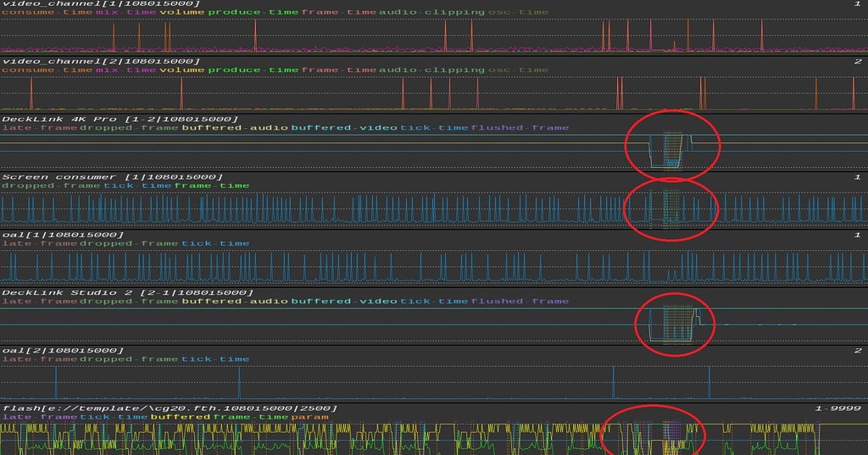
Task: Select the DeckLink Studio 2 graph header
Action: click(x=127, y=292)
